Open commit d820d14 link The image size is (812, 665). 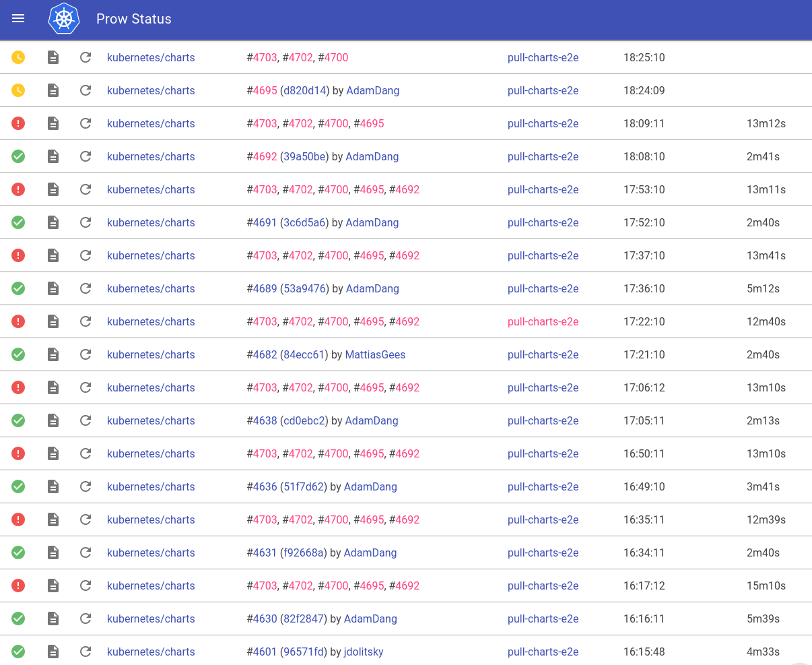click(x=305, y=90)
